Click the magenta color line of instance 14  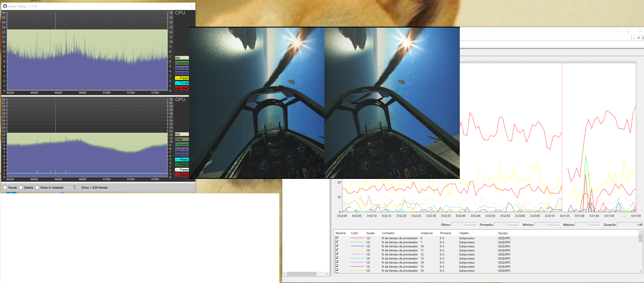[357, 263]
